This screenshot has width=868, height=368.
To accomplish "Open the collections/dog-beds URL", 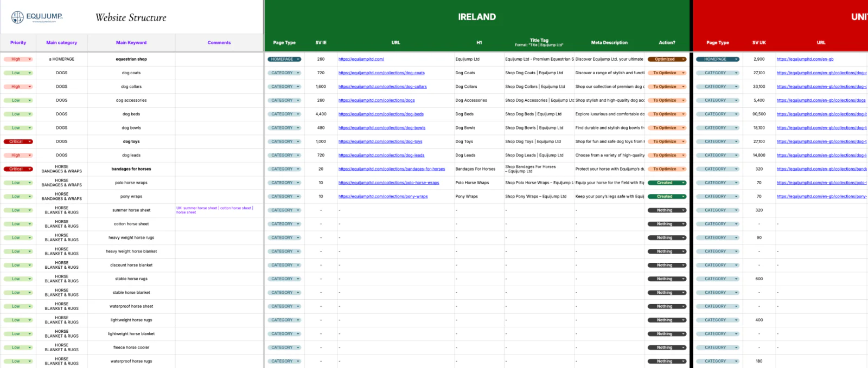I will [x=381, y=114].
